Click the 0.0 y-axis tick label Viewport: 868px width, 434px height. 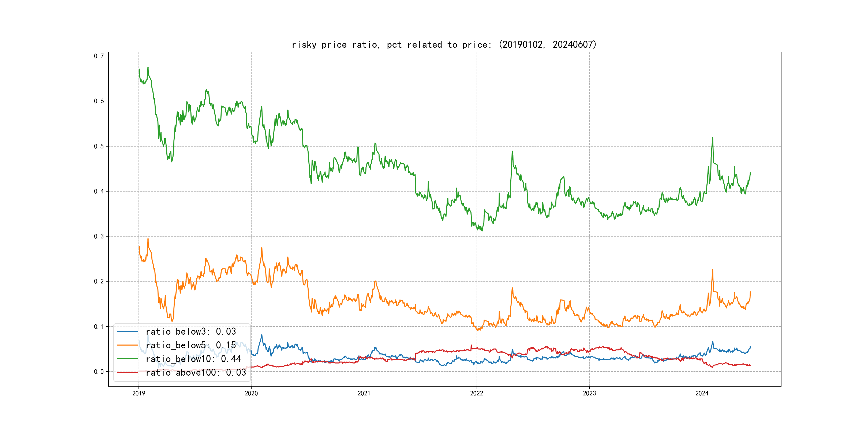pyautogui.click(x=99, y=372)
